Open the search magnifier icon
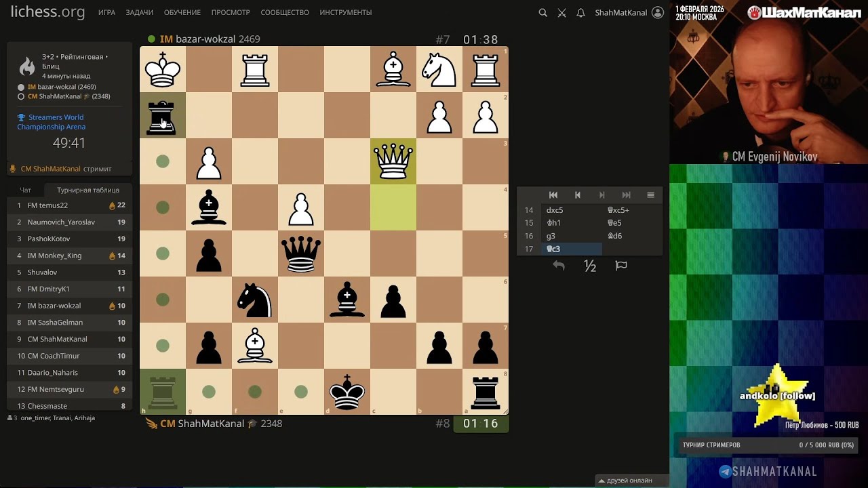Screen dimensions: 868x488 [542, 12]
